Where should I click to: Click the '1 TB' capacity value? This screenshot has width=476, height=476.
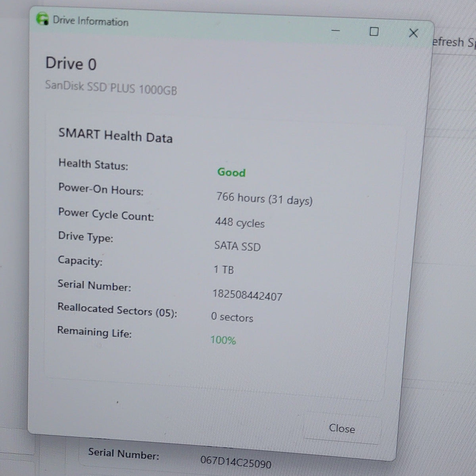pyautogui.click(x=224, y=270)
